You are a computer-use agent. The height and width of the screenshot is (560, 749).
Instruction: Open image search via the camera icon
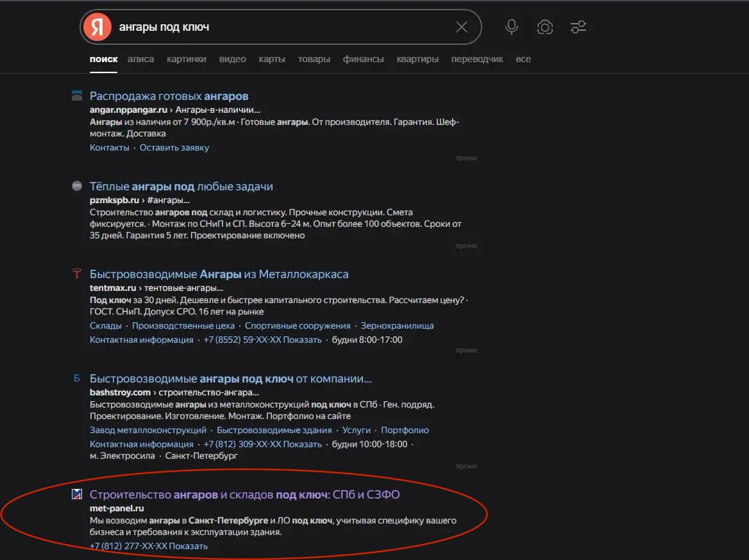(544, 26)
